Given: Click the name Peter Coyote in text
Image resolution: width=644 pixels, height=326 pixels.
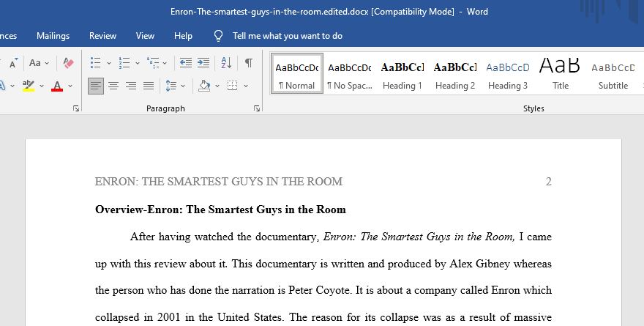Looking at the screenshot, I should point(320,290).
